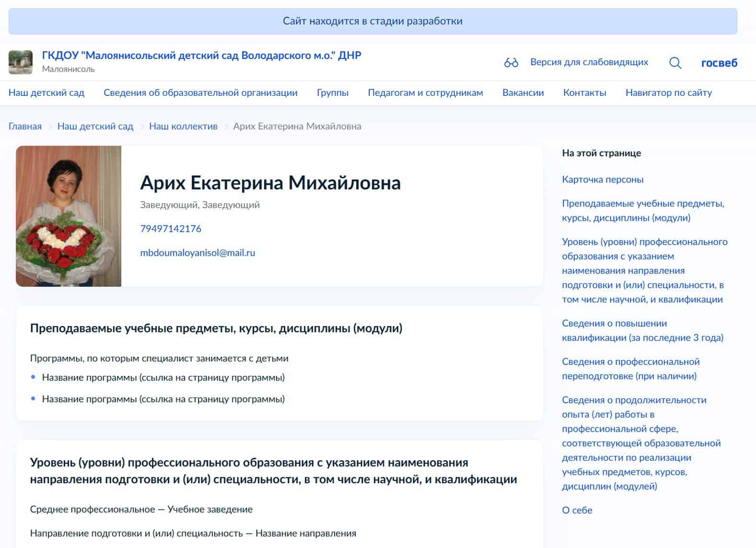Screen dimensions: 756x548
Task: Click 'Уровень (уровни) профессионального образования' section heading
Action: [274, 471]
